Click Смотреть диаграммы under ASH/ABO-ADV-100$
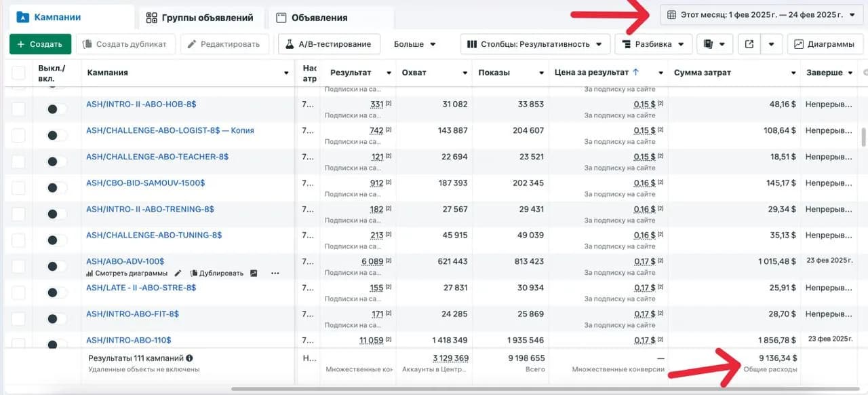 pos(127,274)
